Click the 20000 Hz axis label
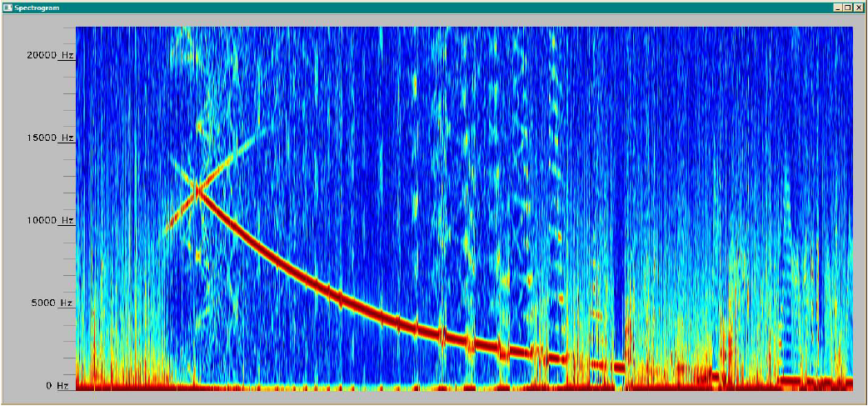This screenshot has width=868, height=406. tap(50, 55)
